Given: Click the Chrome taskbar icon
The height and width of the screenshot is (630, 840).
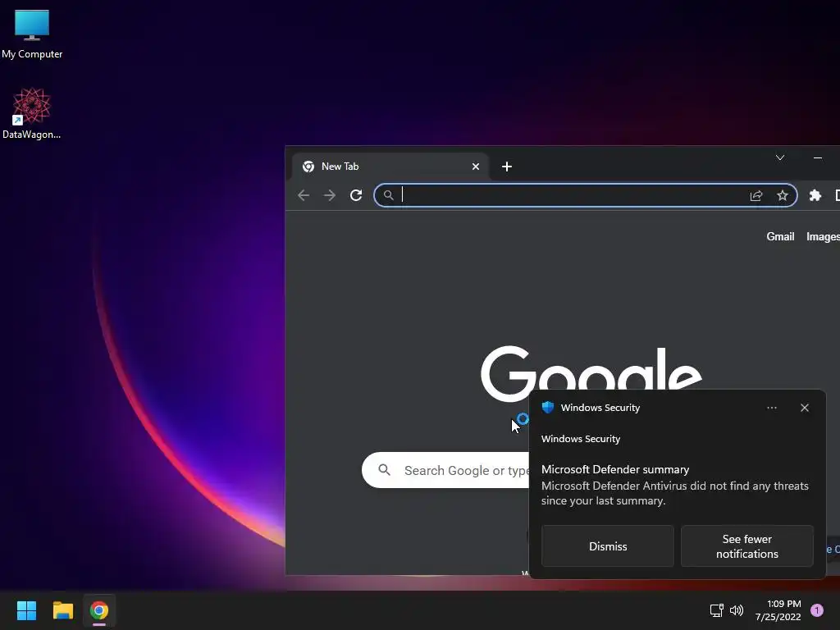Looking at the screenshot, I should tap(99, 610).
